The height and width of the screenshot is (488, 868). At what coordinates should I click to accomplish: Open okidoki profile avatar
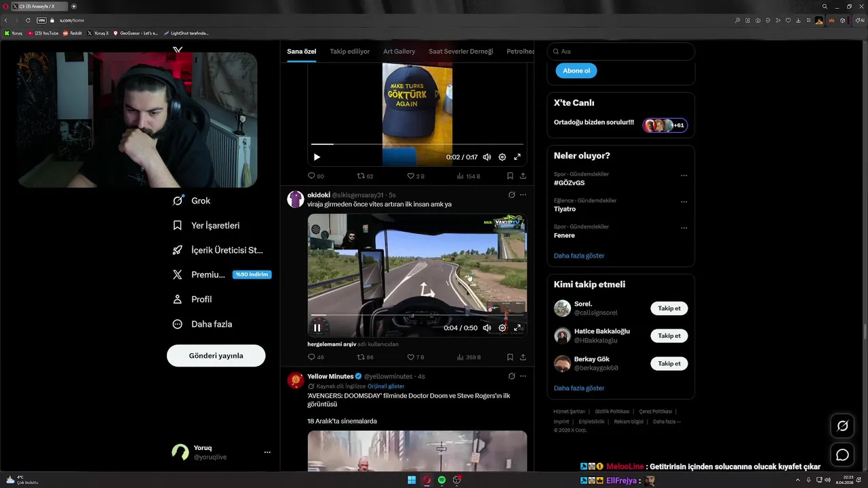pyautogui.click(x=295, y=199)
